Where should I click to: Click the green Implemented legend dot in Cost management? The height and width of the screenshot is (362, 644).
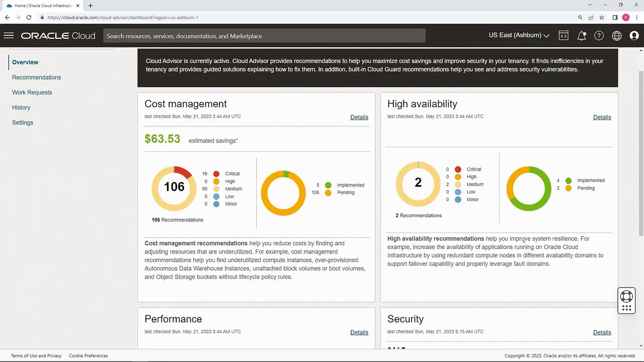pos(328,185)
